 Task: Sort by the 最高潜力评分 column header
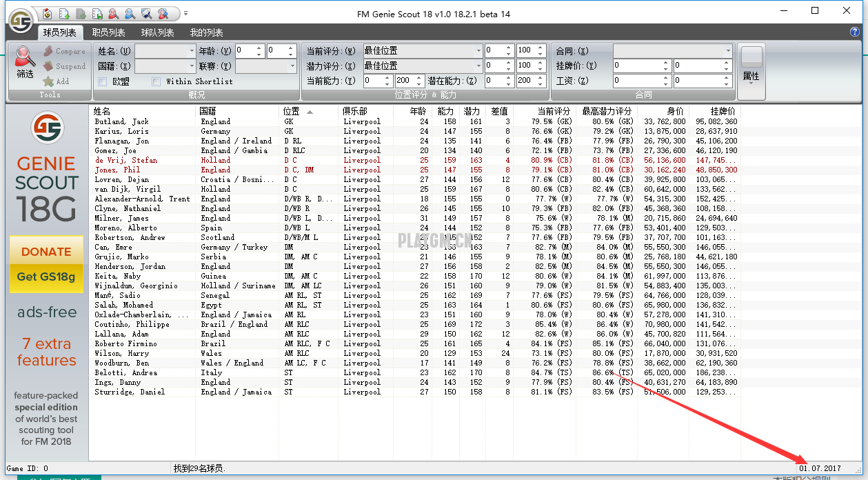[x=607, y=111]
